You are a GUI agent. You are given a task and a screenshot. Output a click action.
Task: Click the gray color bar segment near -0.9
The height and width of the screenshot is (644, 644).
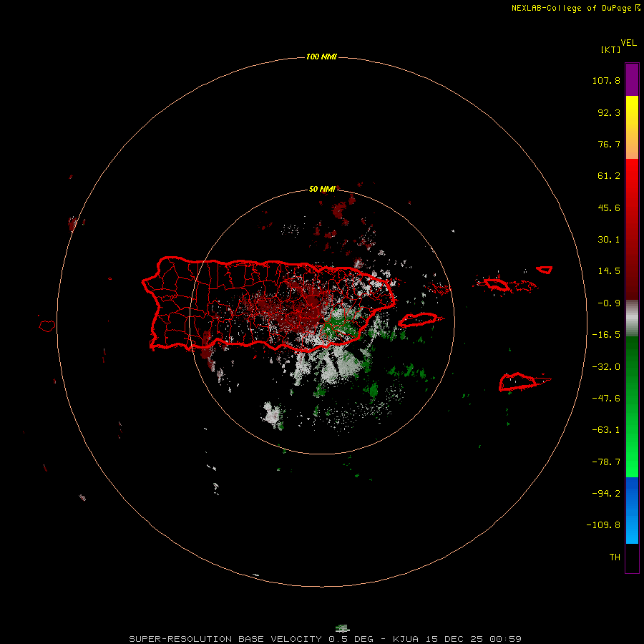632,318
